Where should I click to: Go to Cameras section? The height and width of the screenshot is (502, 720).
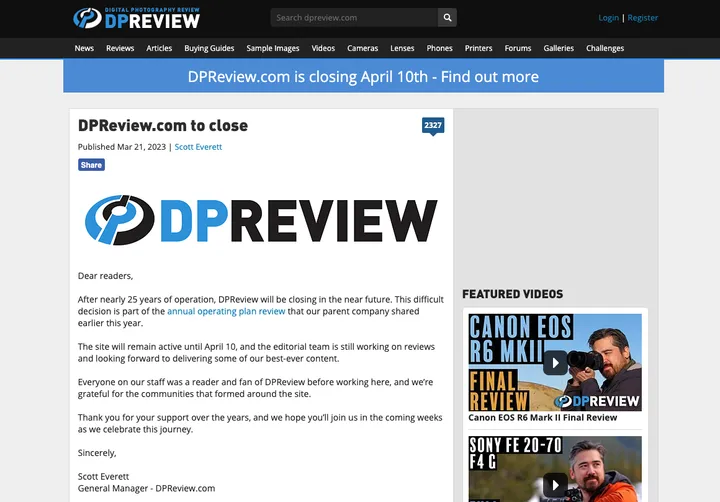pyautogui.click(x=362, y=48)
